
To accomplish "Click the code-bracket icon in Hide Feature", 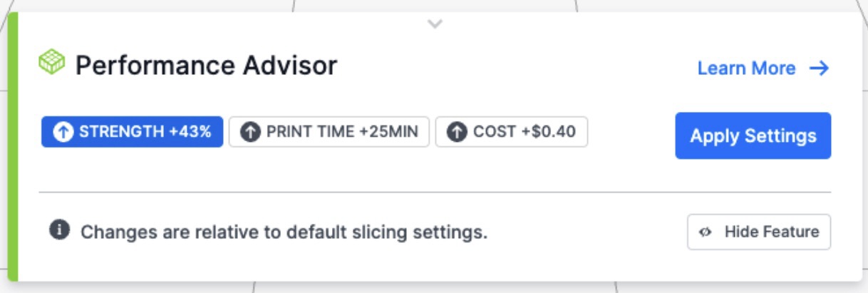I will point(706,232).
